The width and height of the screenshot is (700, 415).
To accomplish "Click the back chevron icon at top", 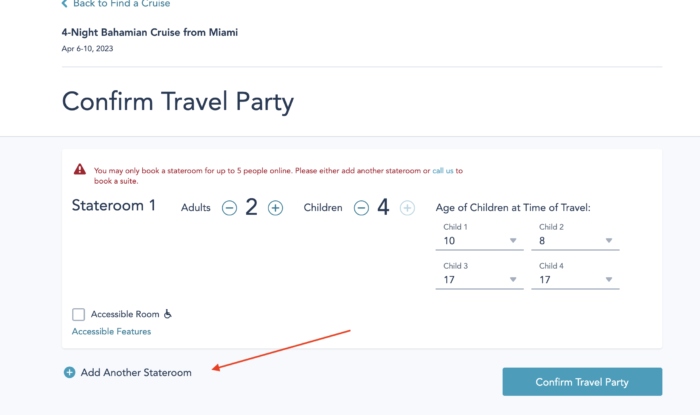I will point(65,4).
